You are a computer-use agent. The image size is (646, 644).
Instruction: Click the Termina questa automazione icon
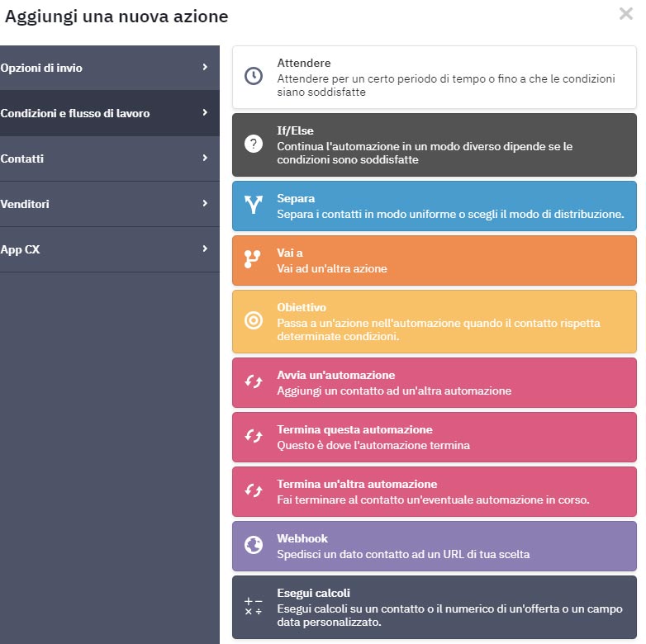click(254, 436)
